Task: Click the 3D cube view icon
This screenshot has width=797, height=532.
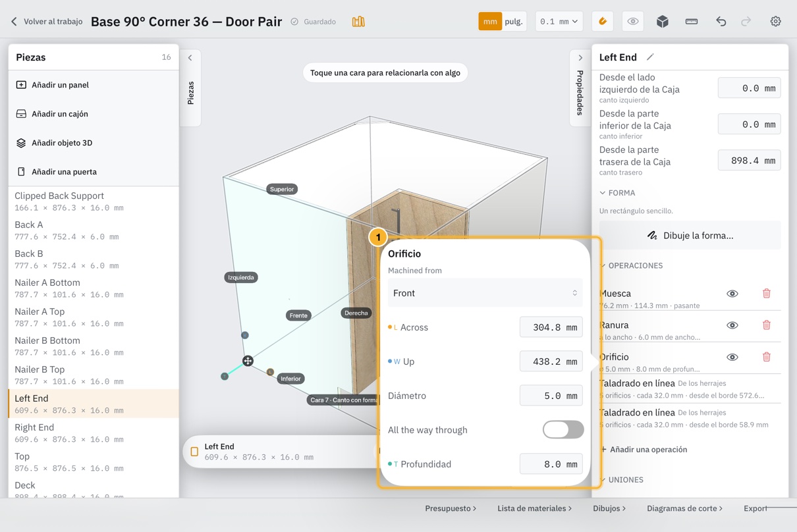Action: point(663,22)
